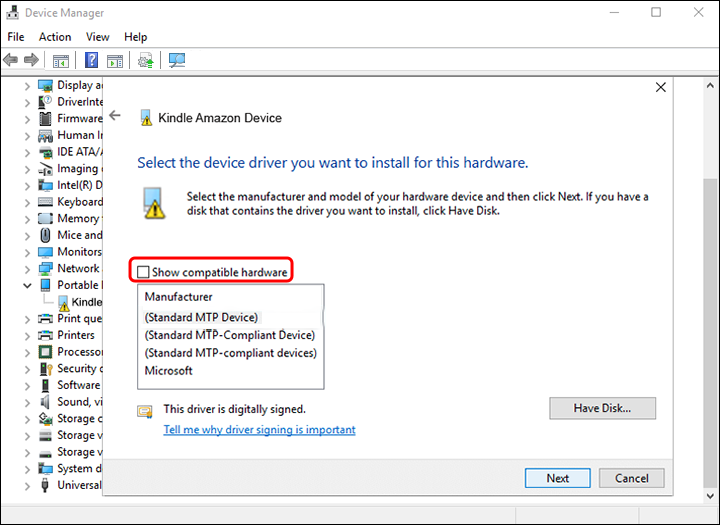Open the Action menu
Viewport: 720px width, 525px height.
point(55,37)
